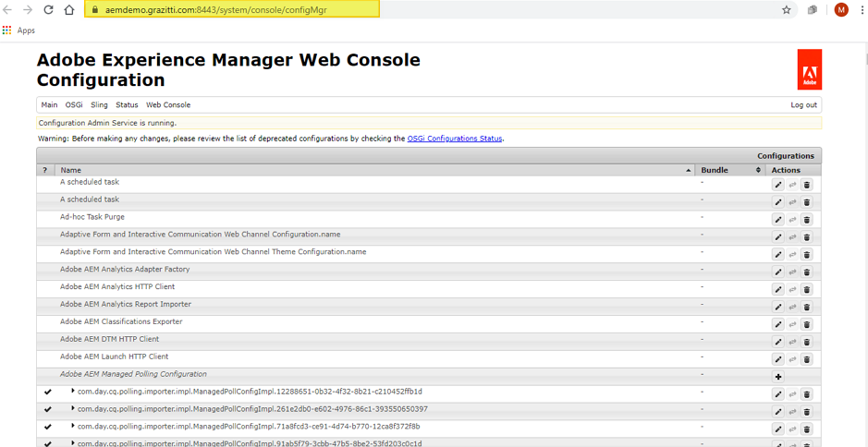The width and height of the screenshot is (868, 447).
Task: Edit the Ad-hoc Task Purge configuration
Action: coord(778,220)
